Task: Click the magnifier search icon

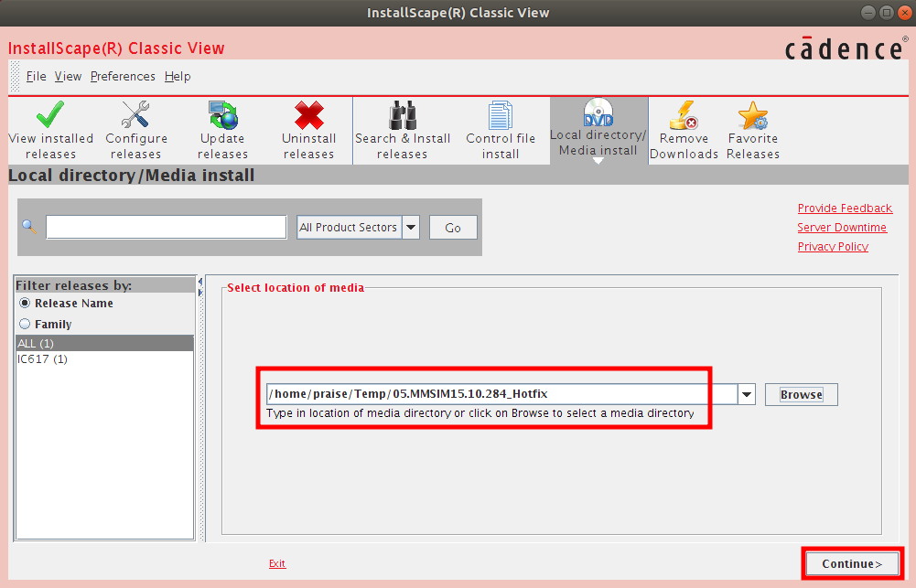Action: pos(29,227)
